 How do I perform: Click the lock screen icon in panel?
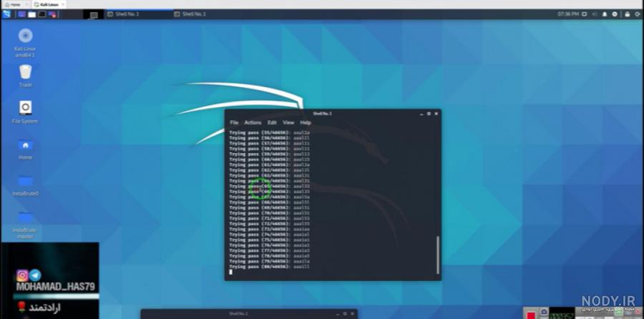point(627,14)
